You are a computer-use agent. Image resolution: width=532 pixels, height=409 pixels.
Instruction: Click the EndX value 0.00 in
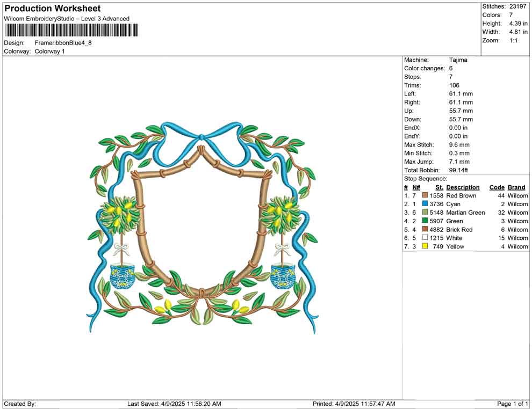pyautogui.click(x=458, y=128)
